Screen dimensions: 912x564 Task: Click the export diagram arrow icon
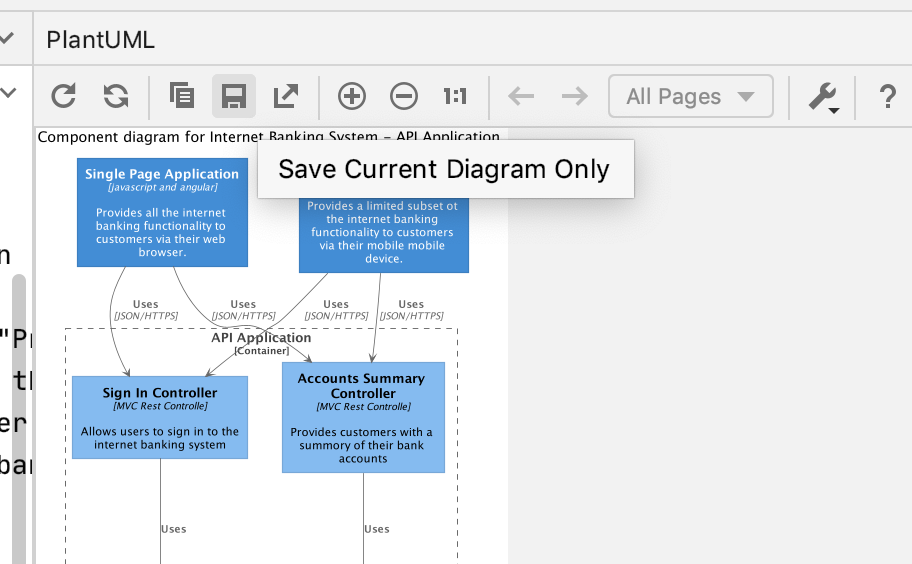click(x=286, y=96)
